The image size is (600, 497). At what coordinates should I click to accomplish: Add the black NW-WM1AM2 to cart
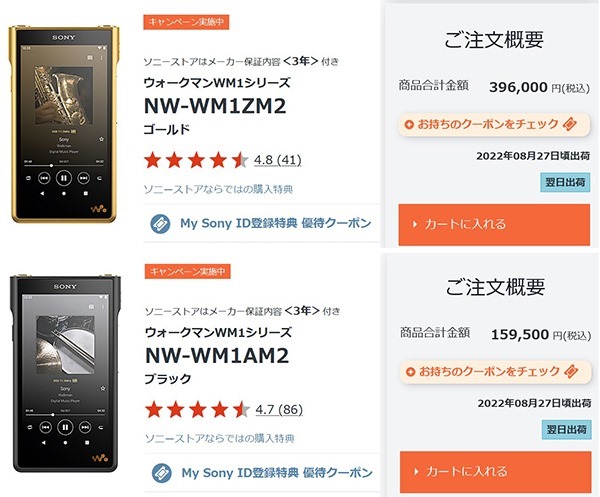tap(496, 472)
